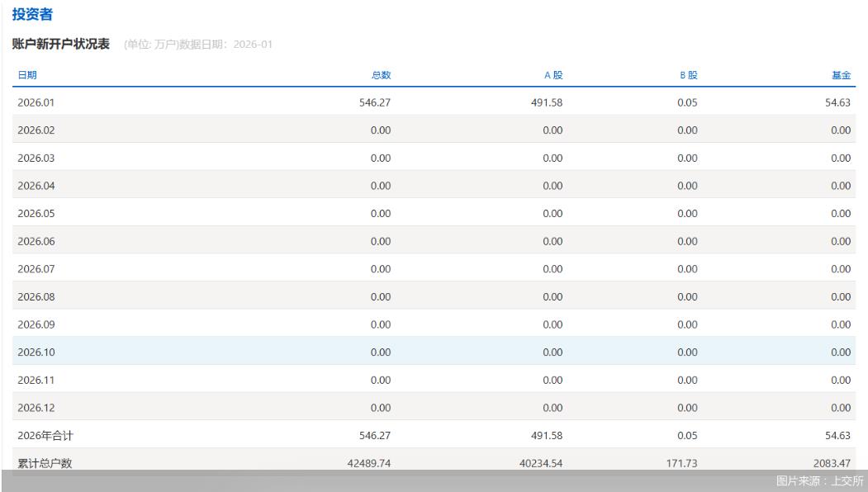Select the 2026.12 date cell
This screenshot has width=868, height=492.
coord(36,408)
